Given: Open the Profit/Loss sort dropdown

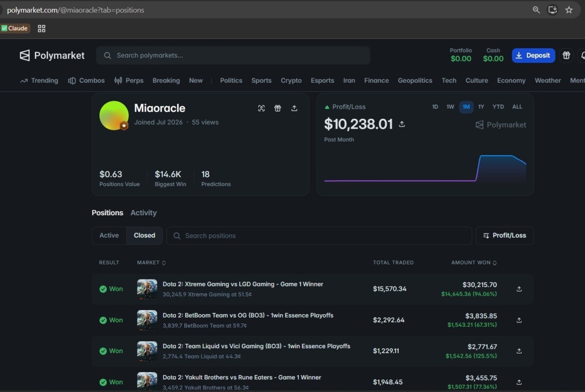Looking at the screenshot, I should [x=505, y=236].
